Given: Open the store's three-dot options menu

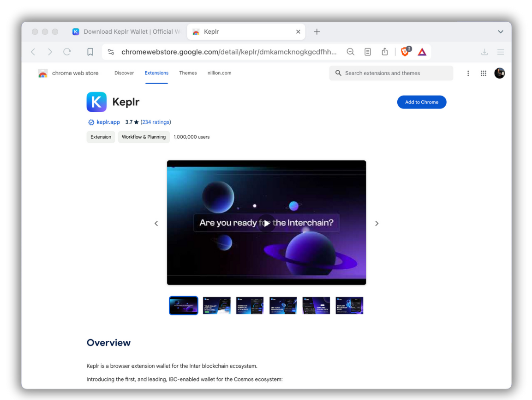Looking at the screenshot, I should click(x=468, y=73).
